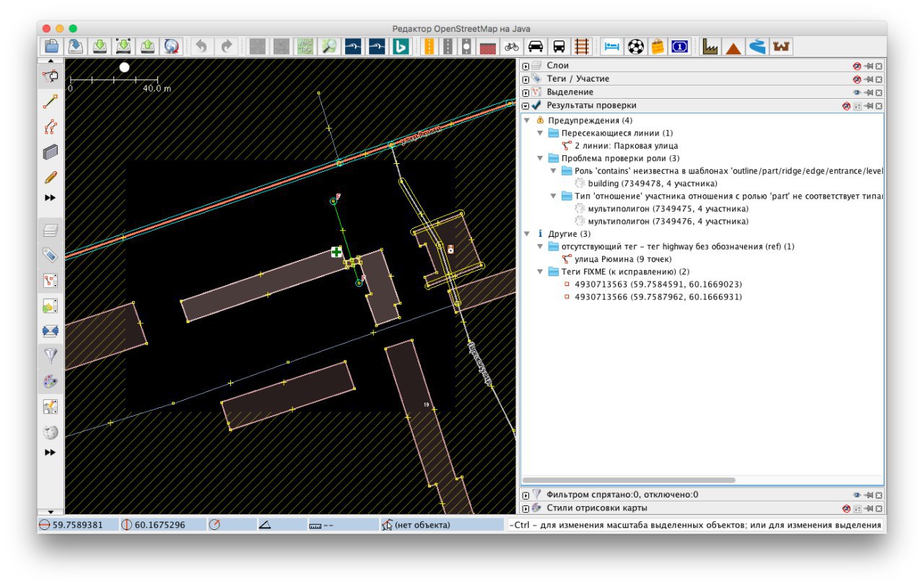
Task: Select the bus preset toolbar icon
Action: pos(559,47)
